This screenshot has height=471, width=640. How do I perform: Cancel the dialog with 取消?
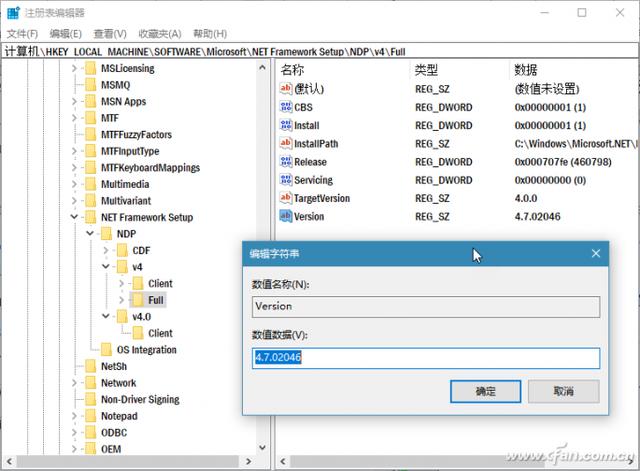pos(564,391)
